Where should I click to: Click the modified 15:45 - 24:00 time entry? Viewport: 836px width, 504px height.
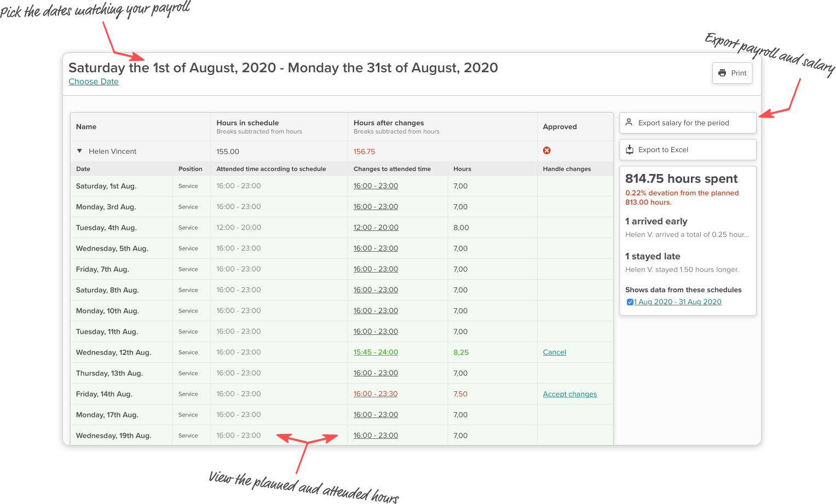[376, 352]
